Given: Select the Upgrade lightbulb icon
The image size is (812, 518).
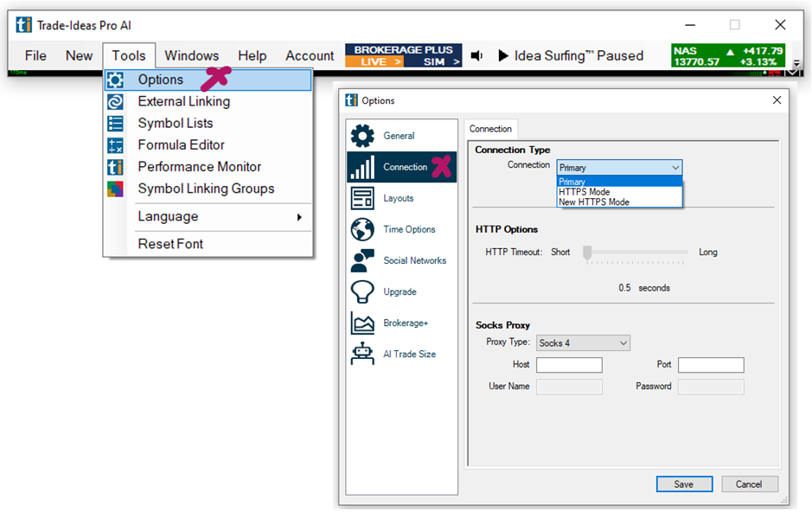Looking at the screenshot, I should coord(362,291).
